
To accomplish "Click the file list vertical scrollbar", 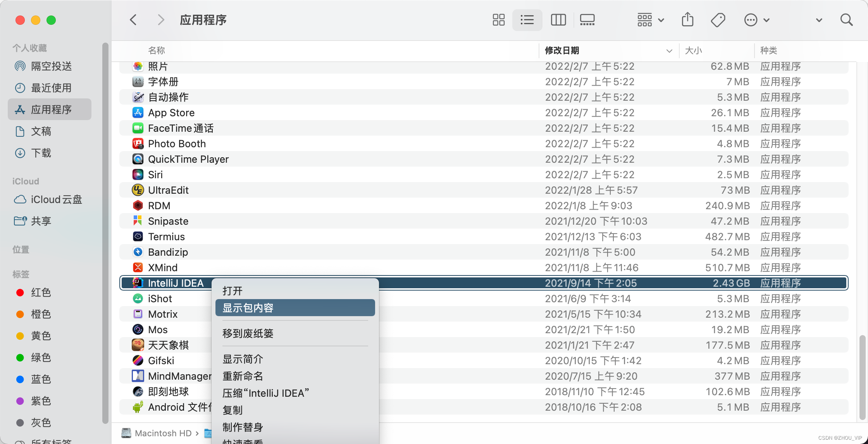I will click(x=862, y=377).
